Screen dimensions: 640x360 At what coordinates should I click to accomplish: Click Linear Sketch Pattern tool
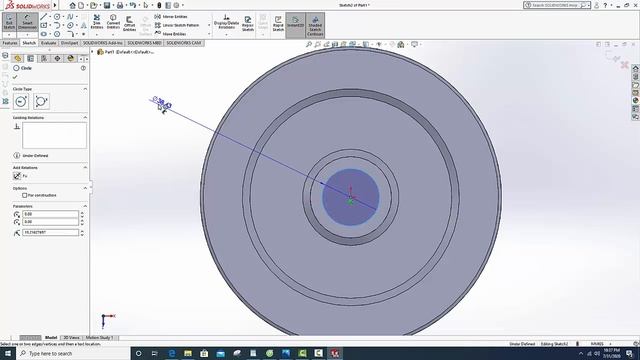click(x=176, y=25)
